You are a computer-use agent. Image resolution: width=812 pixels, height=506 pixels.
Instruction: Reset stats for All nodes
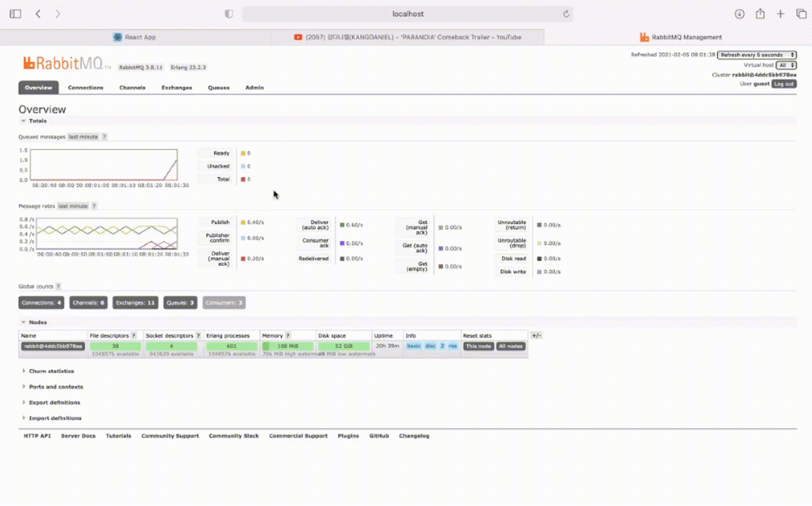510,346
